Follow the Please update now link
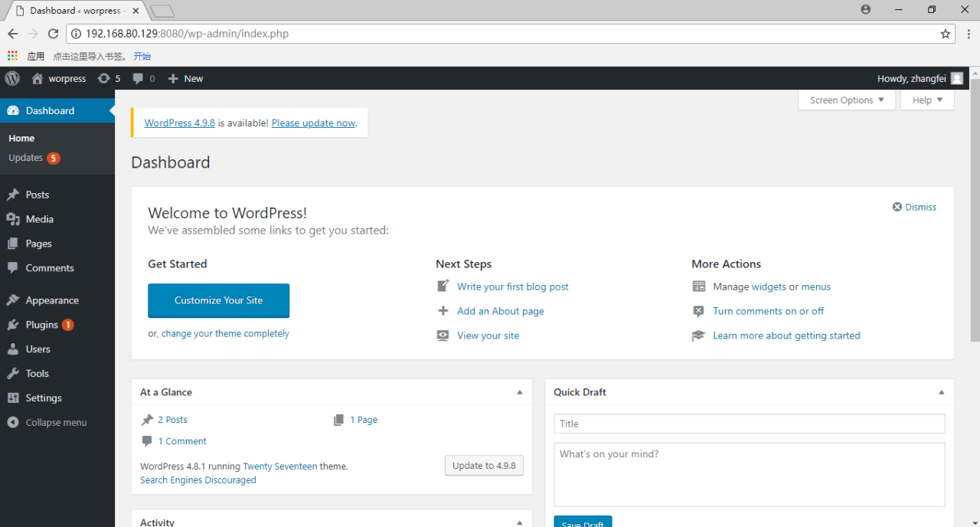Image resolution: width=980 pixels, height=527 pixels. pyautogui.click(x=313, y=123)
